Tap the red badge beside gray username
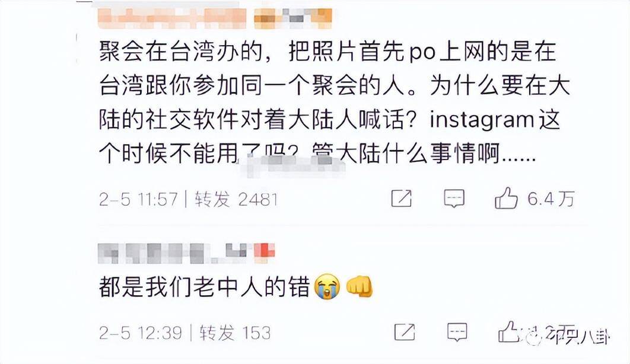This screenshot has width=630, height=364. click(x=266, y=251)
